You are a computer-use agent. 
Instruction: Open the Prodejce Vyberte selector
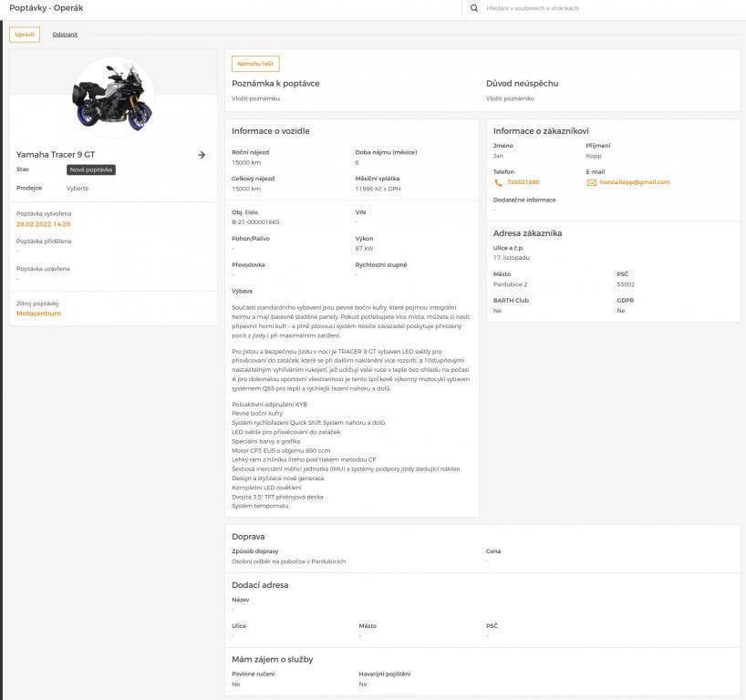[x=78, y=189]
